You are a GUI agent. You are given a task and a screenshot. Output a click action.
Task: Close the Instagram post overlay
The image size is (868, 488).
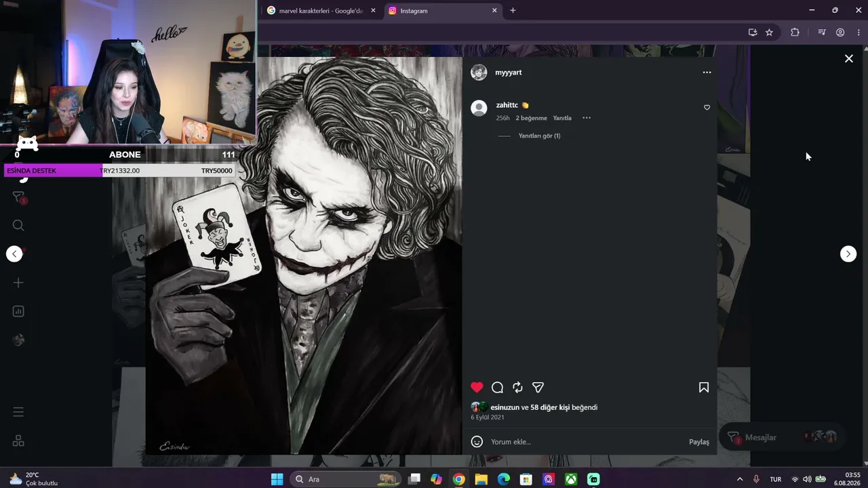[x=848, y=59]
